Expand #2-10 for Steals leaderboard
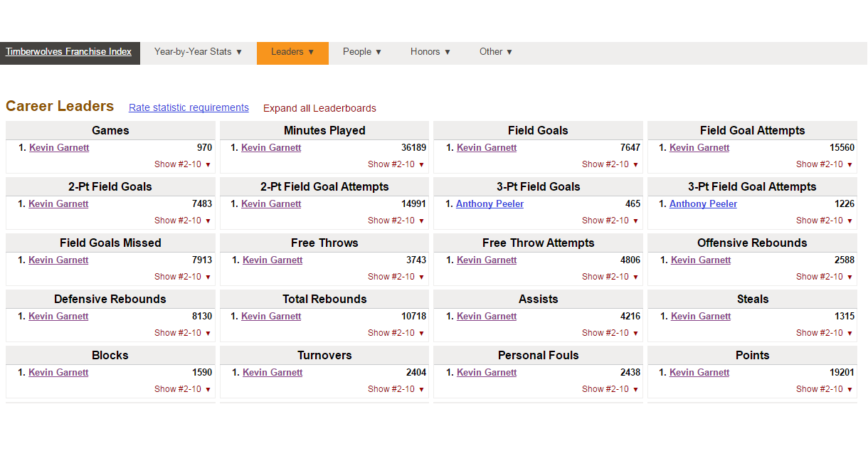Image resolution: width=868 pixels, height=461 pixels. 824,333
